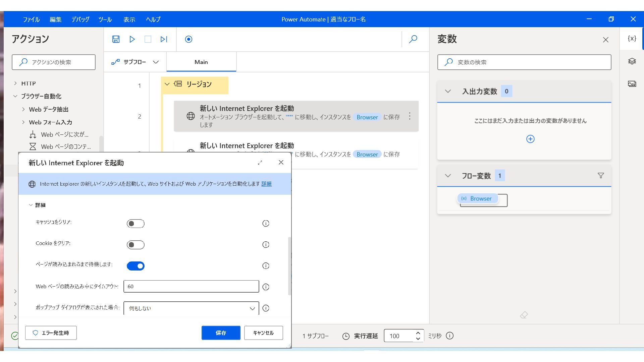Open the デバッグ menu
This screenshot has width=644, height=362.
[x=80, y=19]
